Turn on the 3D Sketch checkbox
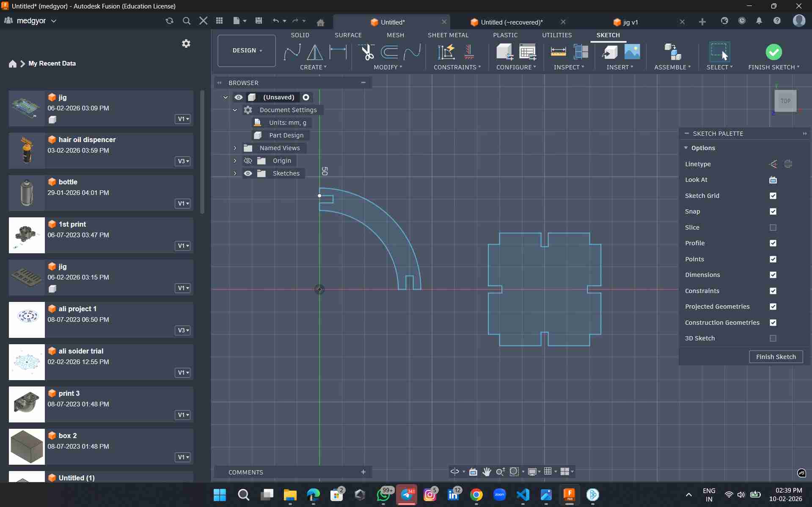This screenshot has height=507, width=812. 773,338
